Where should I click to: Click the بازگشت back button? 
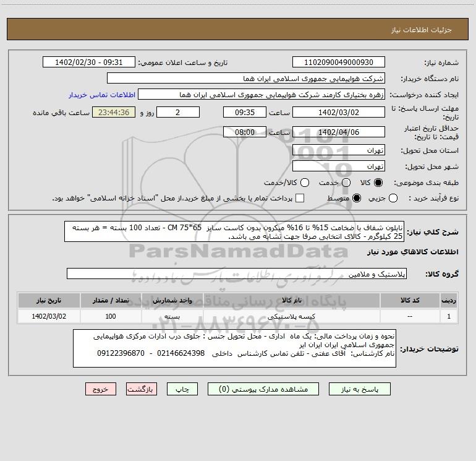click(x=142, y=389)
